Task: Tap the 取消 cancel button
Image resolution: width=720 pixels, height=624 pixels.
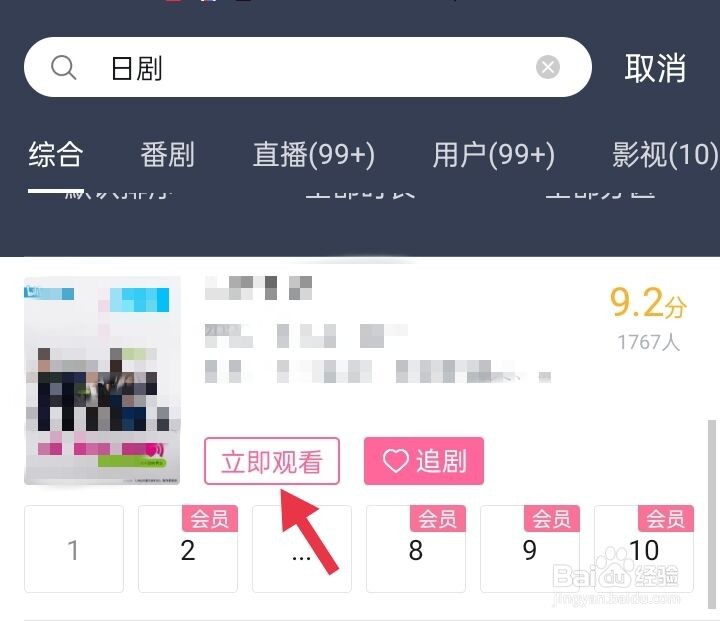Action: pos(655,68)
